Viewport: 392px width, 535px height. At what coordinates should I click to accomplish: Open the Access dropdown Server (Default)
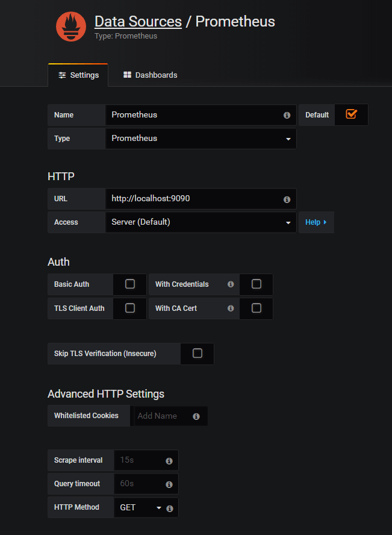201,222
